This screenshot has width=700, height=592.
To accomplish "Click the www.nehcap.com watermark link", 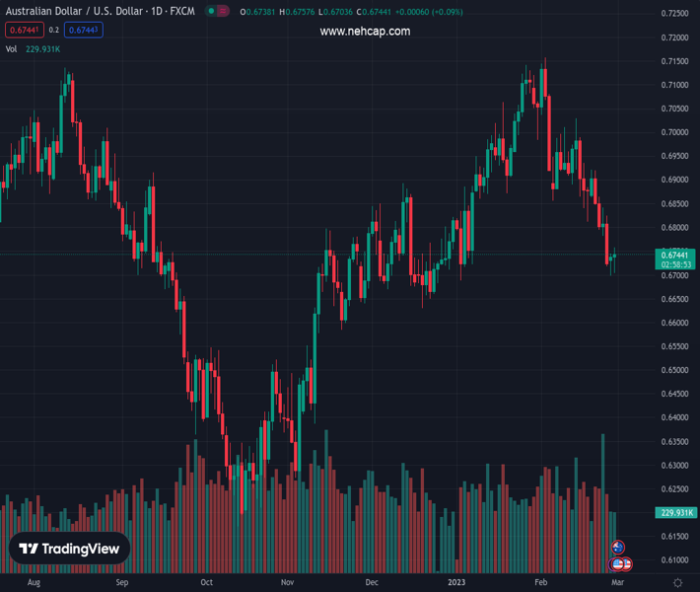I will [365, 32].
